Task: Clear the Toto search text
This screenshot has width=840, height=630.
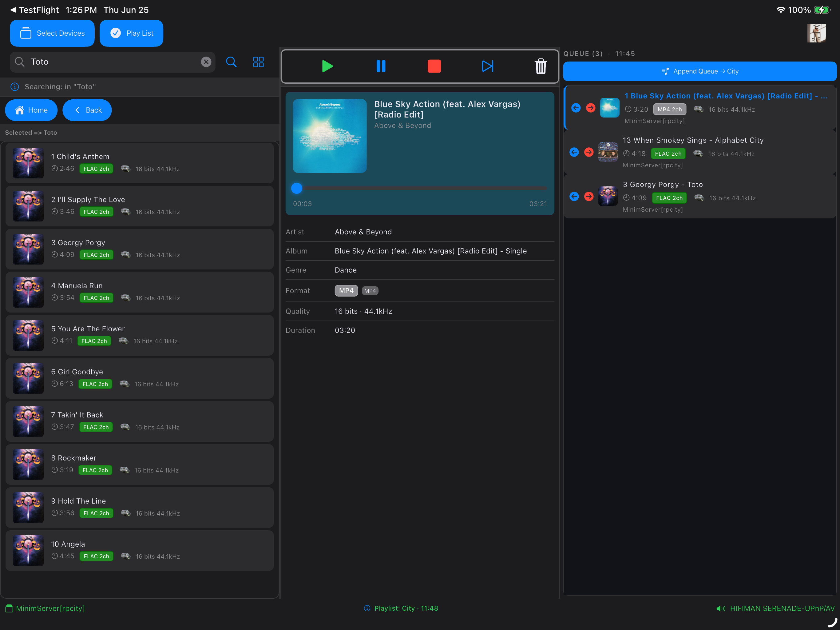Action: [x=206, y=62]
